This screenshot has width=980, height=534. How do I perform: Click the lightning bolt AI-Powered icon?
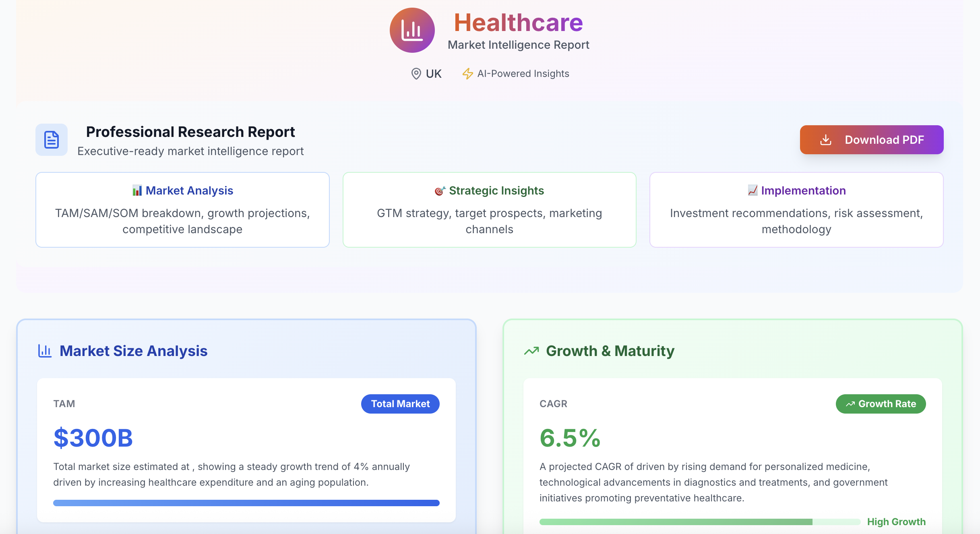(467, 74)
